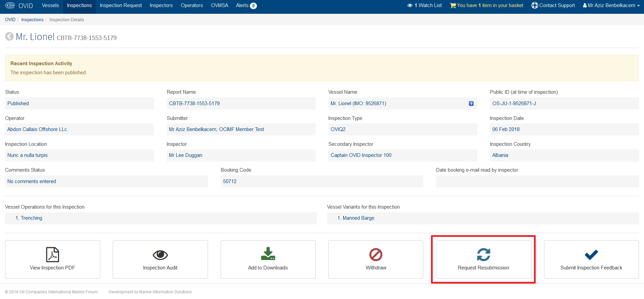Click the shopping basket icon

(453, 5)
